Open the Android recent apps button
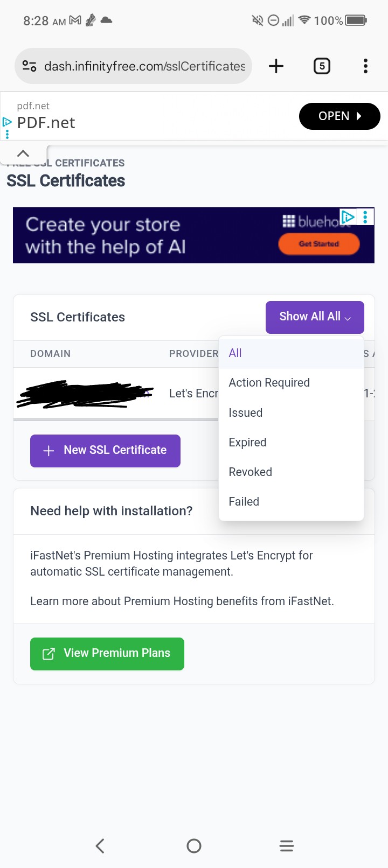Screen dimensions: 388x868 point(287,845)
